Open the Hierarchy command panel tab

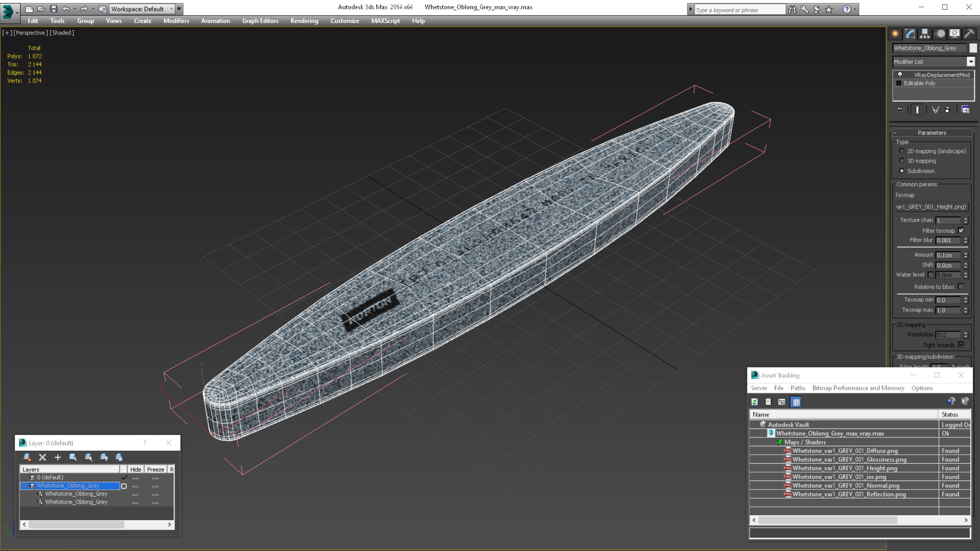click(x=925, y=34)
